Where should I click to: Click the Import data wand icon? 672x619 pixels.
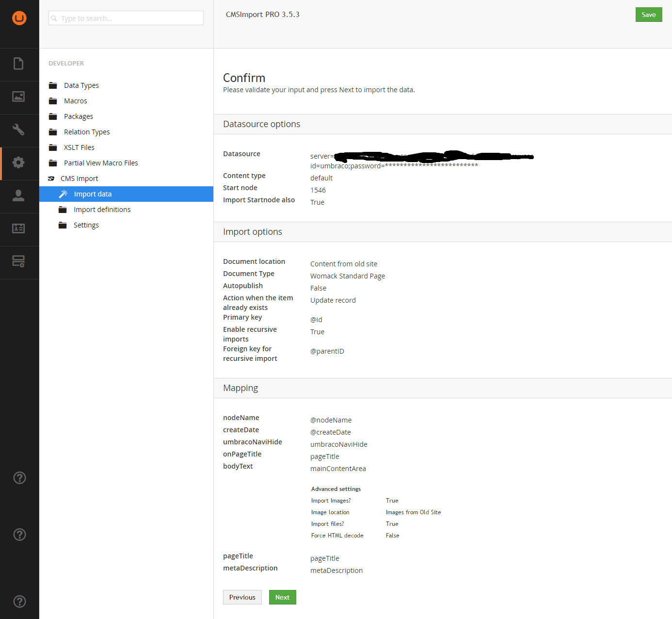[63, 194]
